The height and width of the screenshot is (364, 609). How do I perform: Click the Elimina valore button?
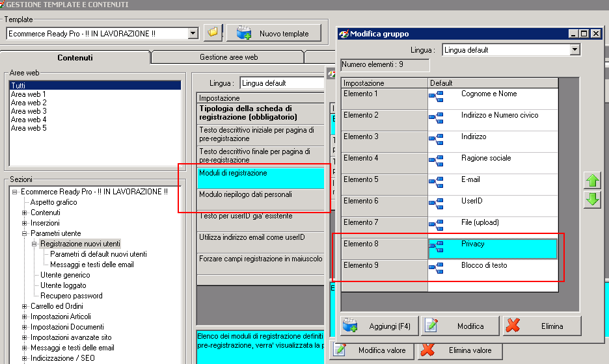[x=460, y=350]
